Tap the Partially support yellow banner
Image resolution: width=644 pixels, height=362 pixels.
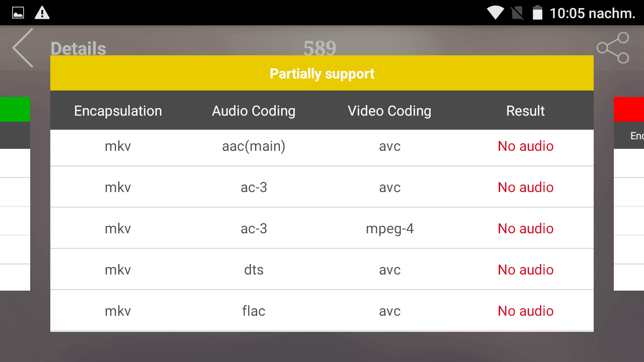tap(322, 73)
